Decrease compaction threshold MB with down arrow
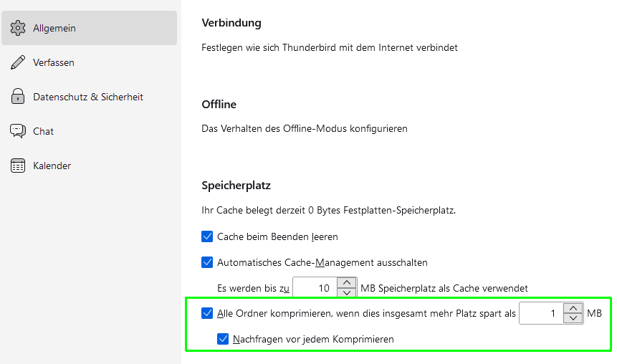This screenshot has width=617, height=364. 573,318
